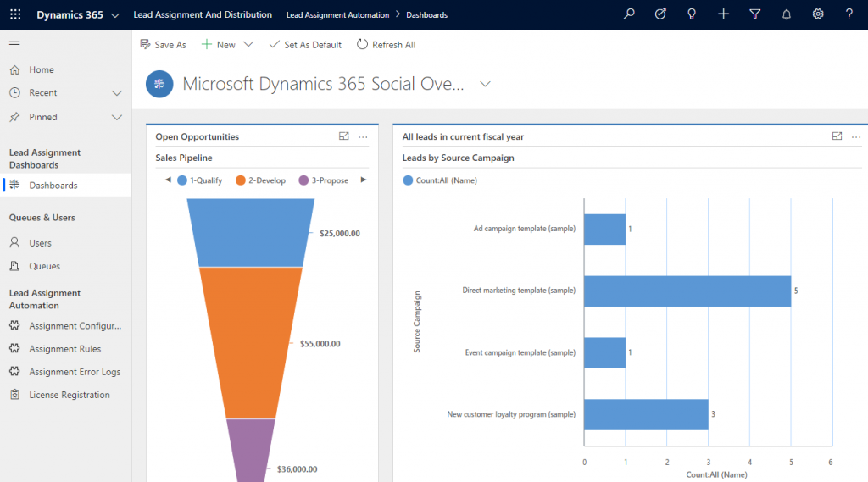
Task: Toggle the 3-Propose legend swatch
Action: (303, 180)
